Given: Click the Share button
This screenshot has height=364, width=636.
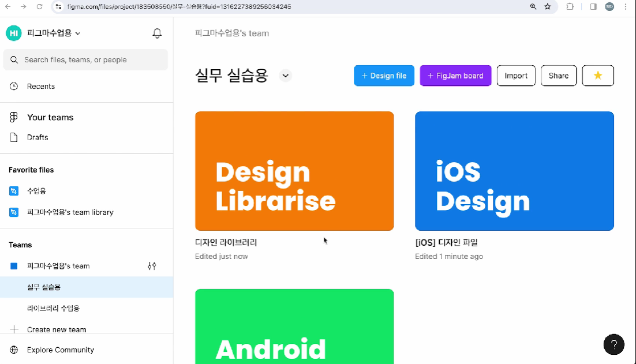Looking at the screenshot, I should (x=559, y=76).
